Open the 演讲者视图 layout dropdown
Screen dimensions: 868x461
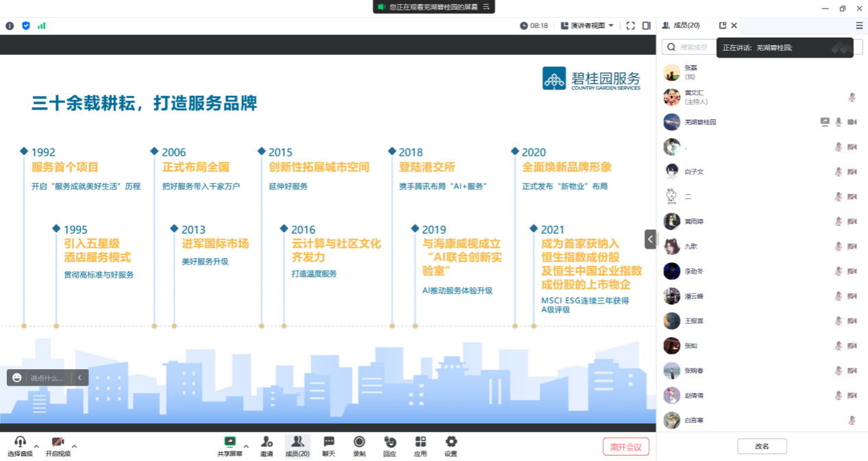[x=587, y=25]
